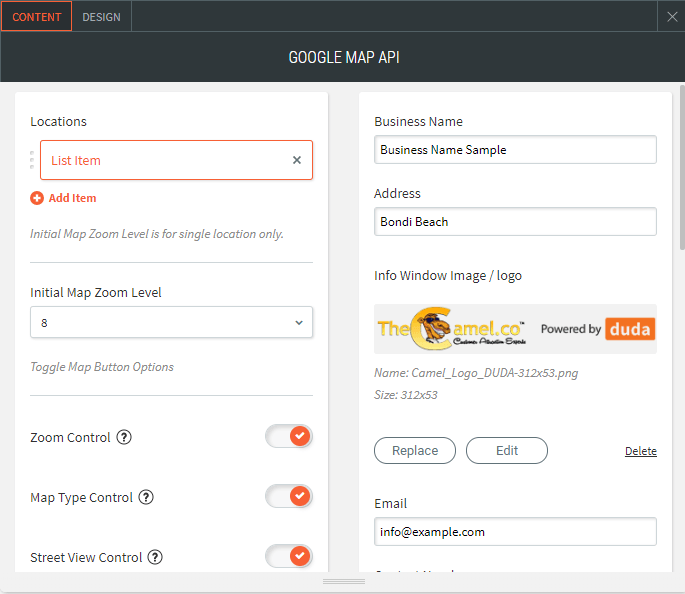Viewport: 685px width, 594px height.
Task: Click the Edit image button
Action: tap(507, 451)
